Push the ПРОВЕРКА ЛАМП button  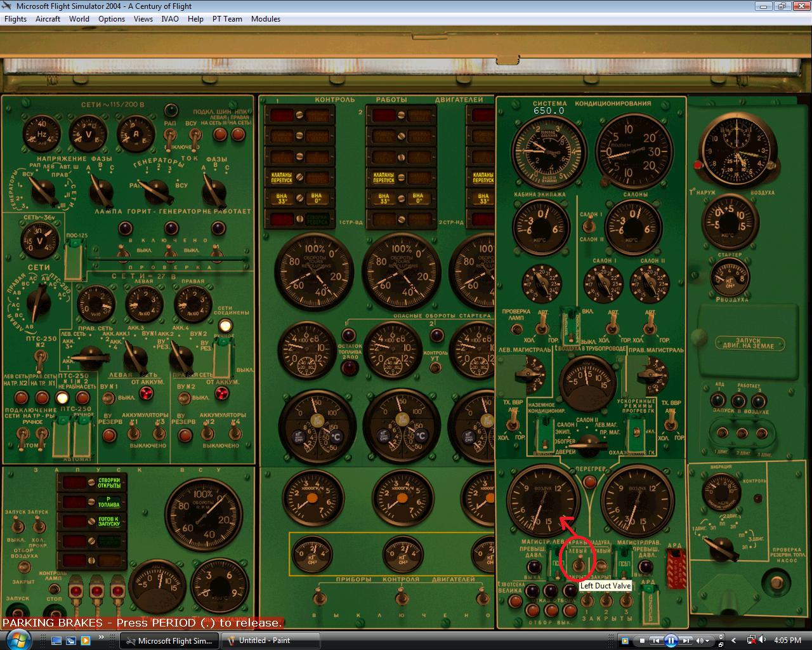(517, 329)
